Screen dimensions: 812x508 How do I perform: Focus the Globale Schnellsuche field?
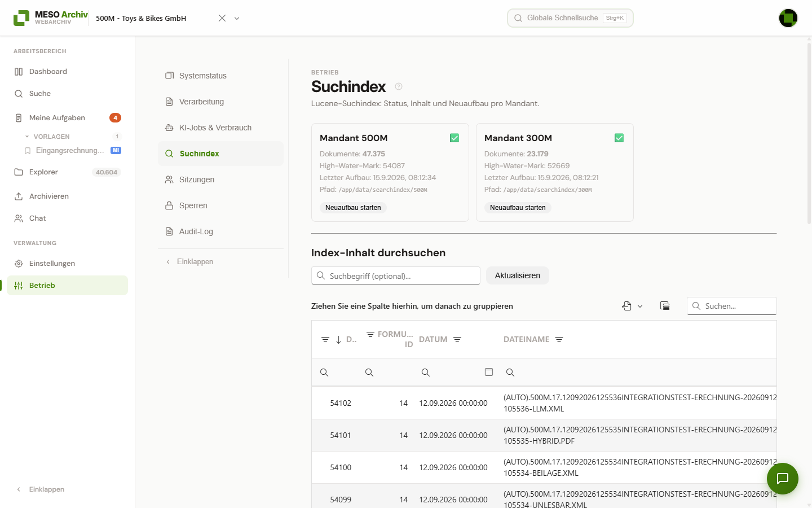point(570,18)
